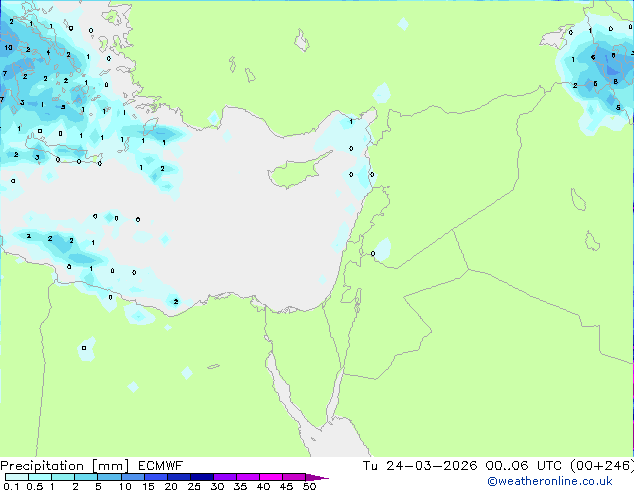
Task: Click the legend swatch between 1 and 2
Action: click(x=63, y=477)
